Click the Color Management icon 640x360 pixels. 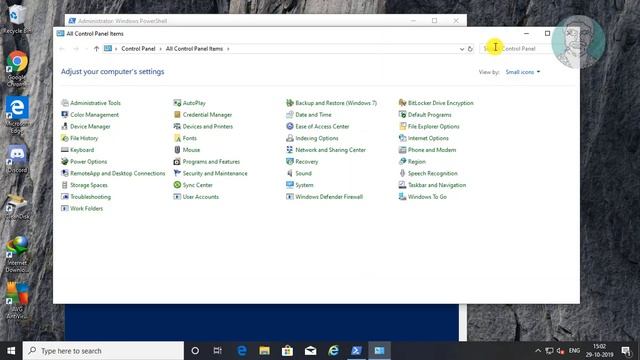64,115
